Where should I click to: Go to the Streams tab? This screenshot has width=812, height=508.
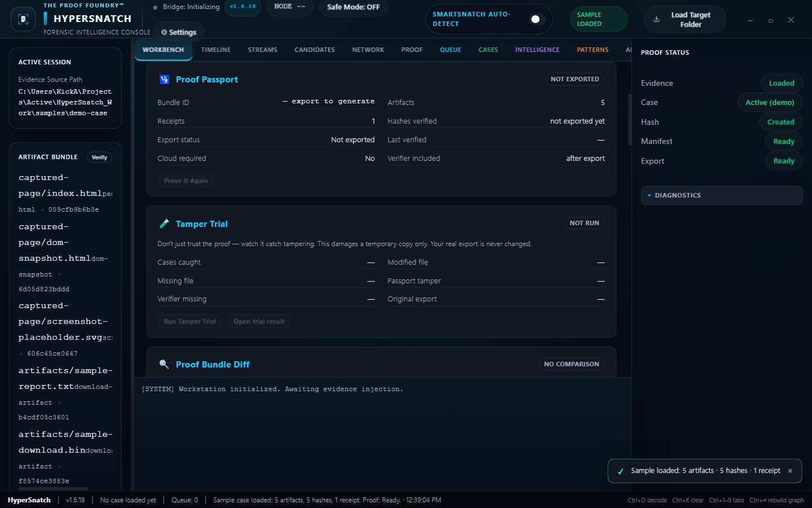click(x=263, y=50)
